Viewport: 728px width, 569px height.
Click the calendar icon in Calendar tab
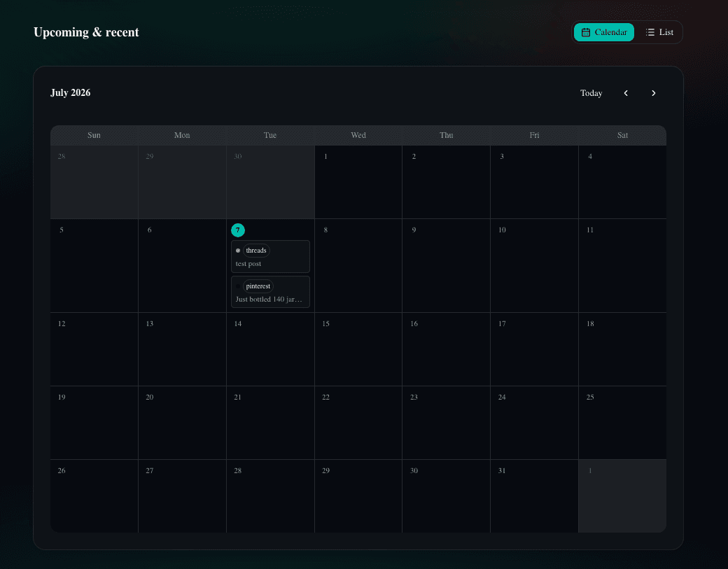585,32
